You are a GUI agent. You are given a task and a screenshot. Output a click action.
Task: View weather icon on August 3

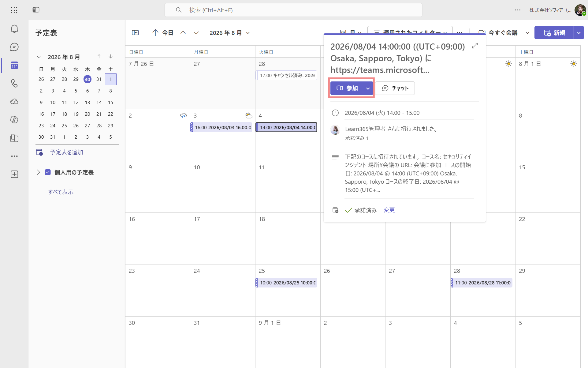pyautogui.click(x=248, y=115)
